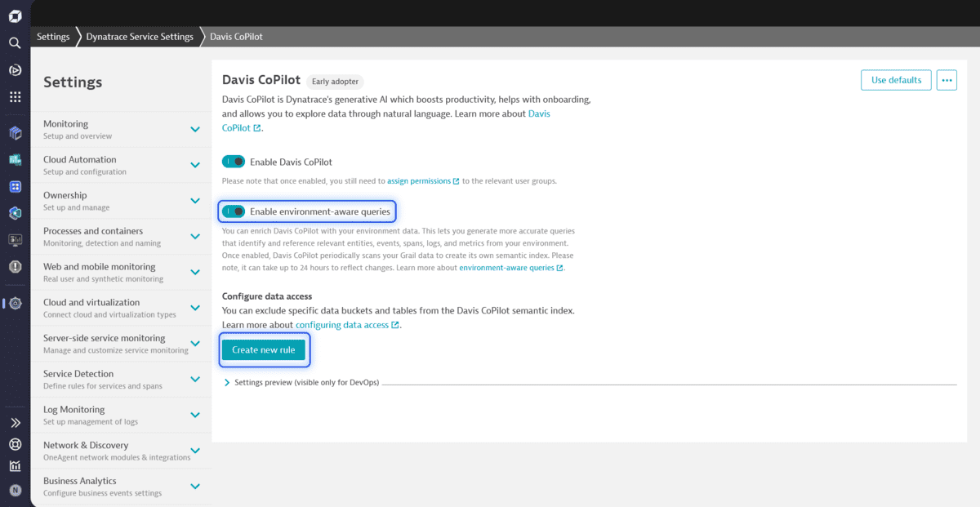This screenshot has height=507, width=980.
Task: Expand the Monitoring settings section
Action: 121,129
